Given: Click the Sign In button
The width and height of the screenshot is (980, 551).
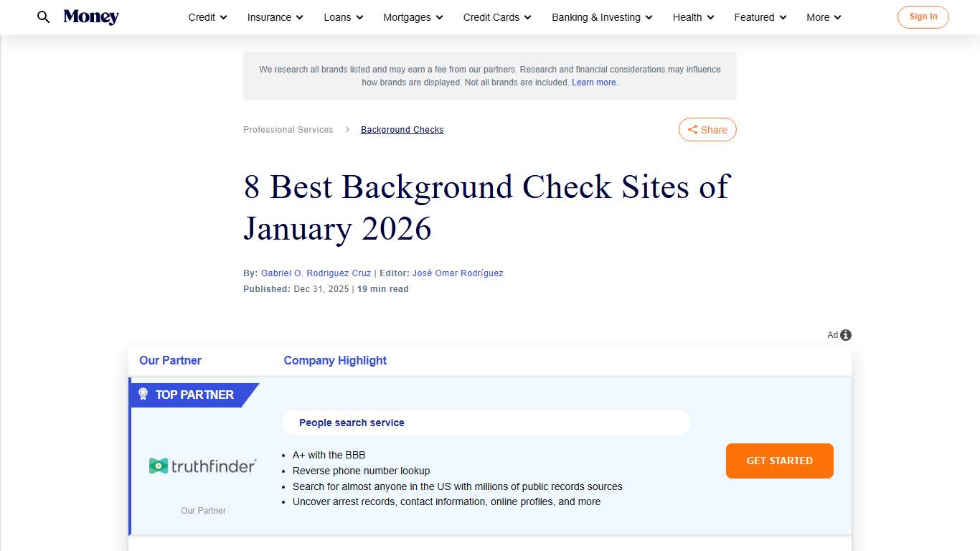Looking at the screenshot, I should [923, 17].
